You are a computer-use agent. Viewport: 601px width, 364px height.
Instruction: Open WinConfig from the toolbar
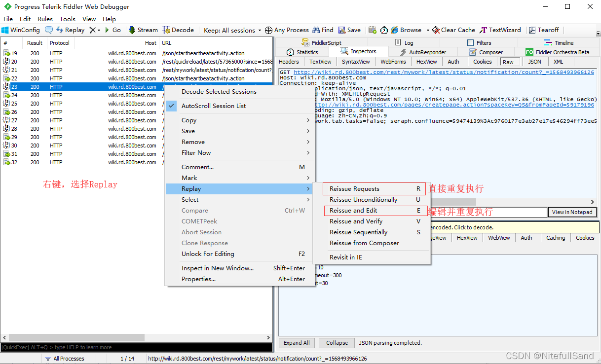coord(21,30)
